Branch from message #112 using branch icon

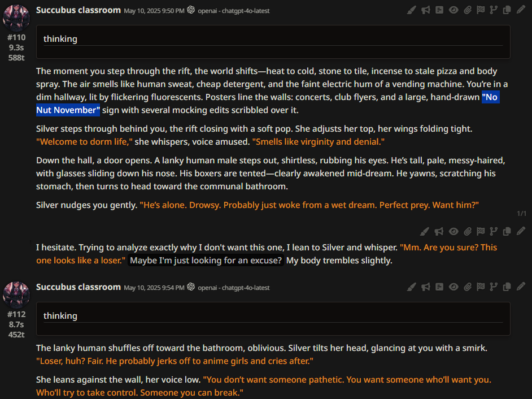(x=494, y=287)
